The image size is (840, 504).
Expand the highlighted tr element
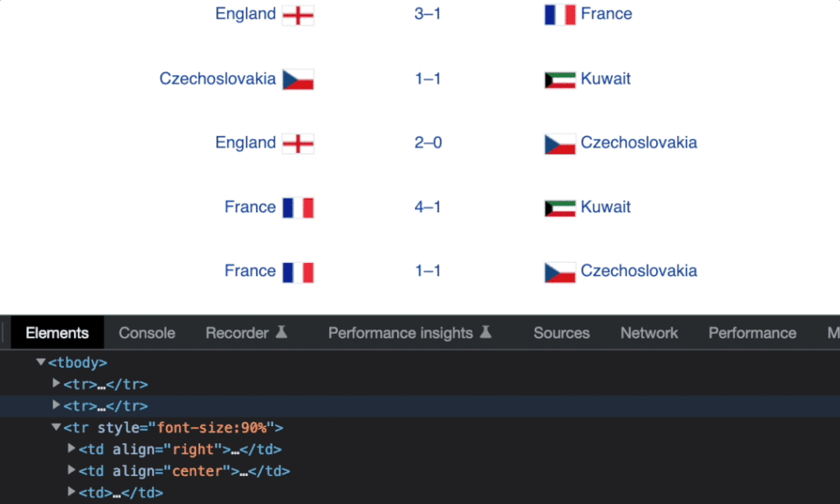(57, 406)
